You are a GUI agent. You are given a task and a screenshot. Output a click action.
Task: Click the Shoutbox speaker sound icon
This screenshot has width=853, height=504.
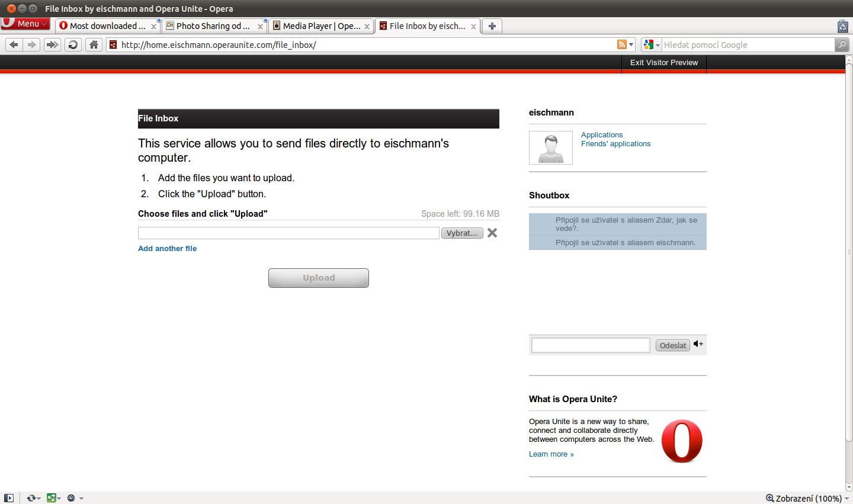point(698,344)
